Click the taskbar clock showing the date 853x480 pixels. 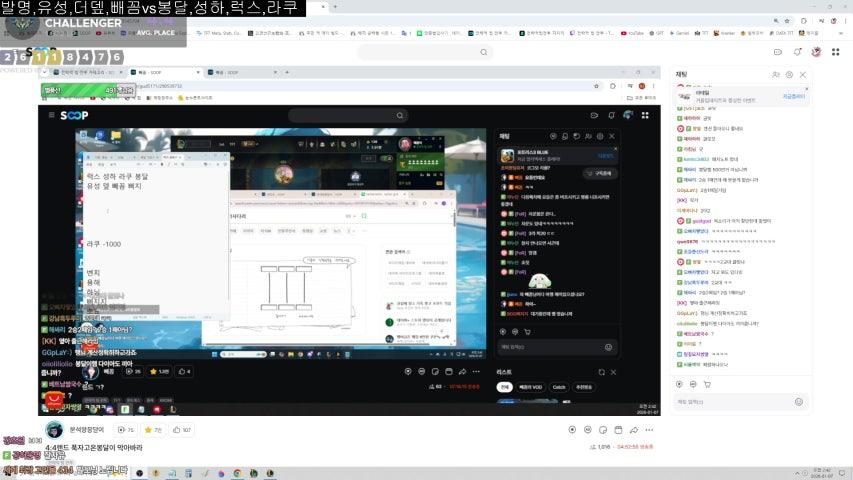pos(820,472)
